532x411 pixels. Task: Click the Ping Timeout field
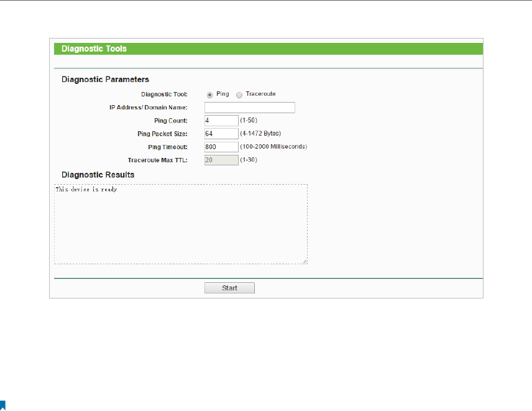(x=221, y=147)
